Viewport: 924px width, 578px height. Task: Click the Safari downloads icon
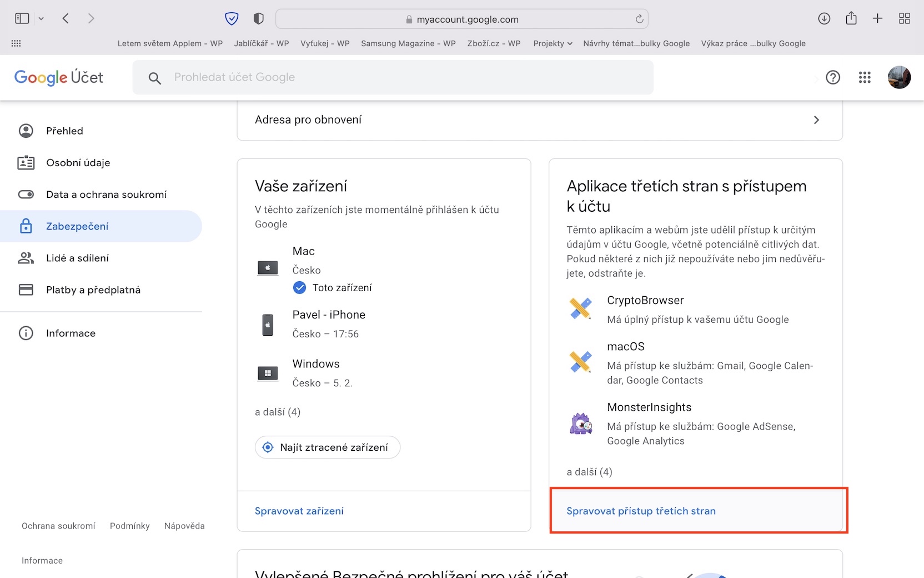(824, 19)
